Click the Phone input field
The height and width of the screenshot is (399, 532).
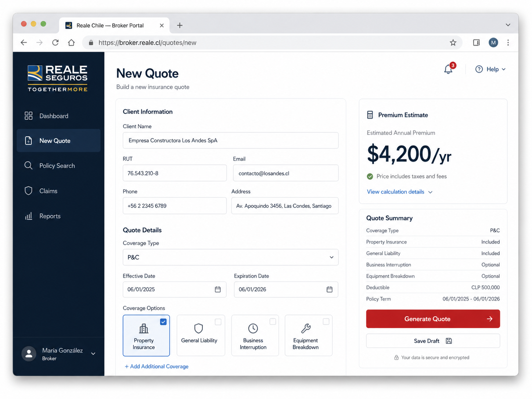(175, 206)
